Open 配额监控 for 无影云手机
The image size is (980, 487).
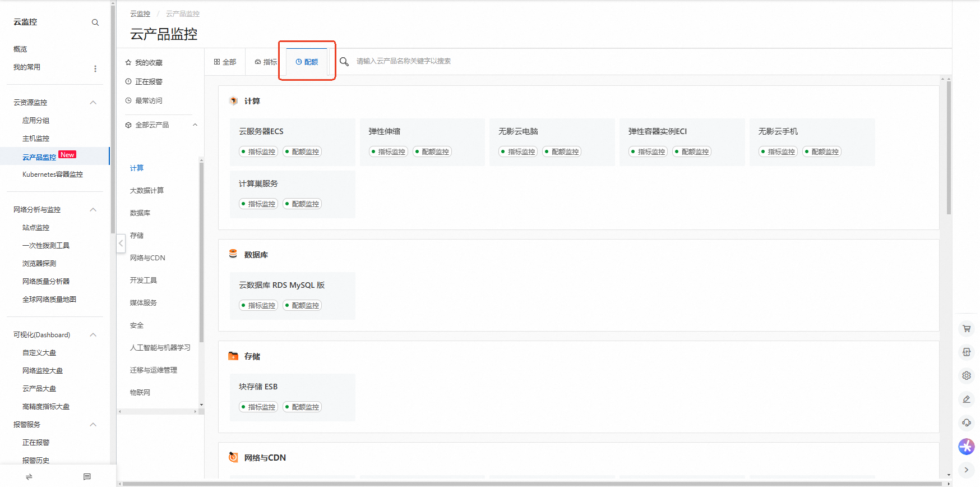[x=822, y=151]
